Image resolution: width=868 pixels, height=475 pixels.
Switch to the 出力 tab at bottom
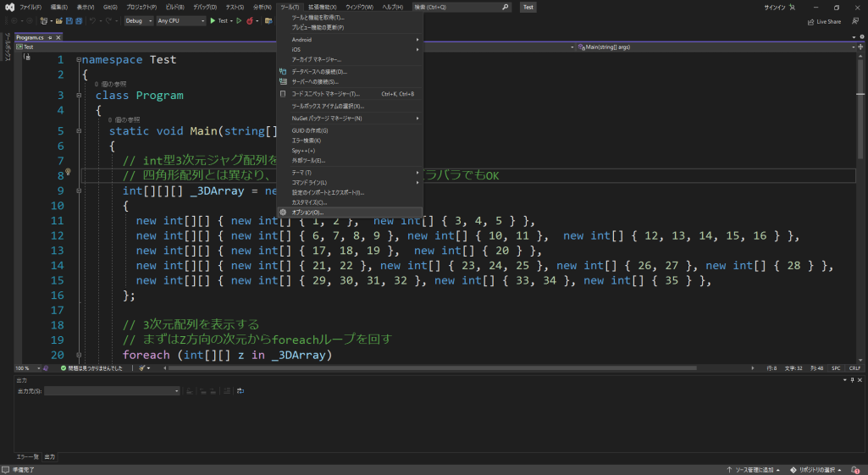click(x=50, y=457)
